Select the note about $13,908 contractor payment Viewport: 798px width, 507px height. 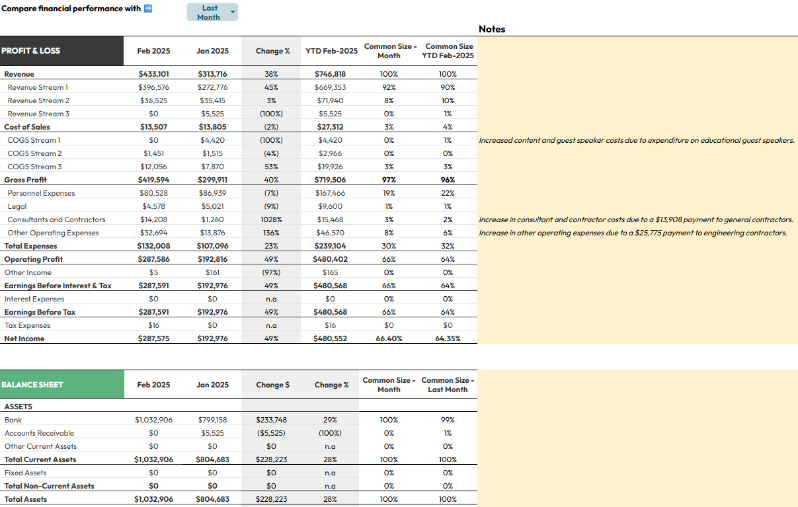click(x=636, y=220)
